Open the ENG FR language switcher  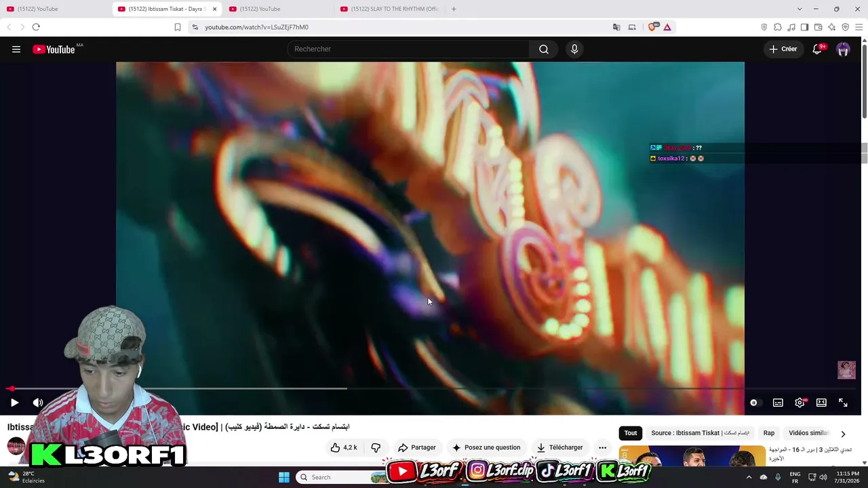click(795, 477)
